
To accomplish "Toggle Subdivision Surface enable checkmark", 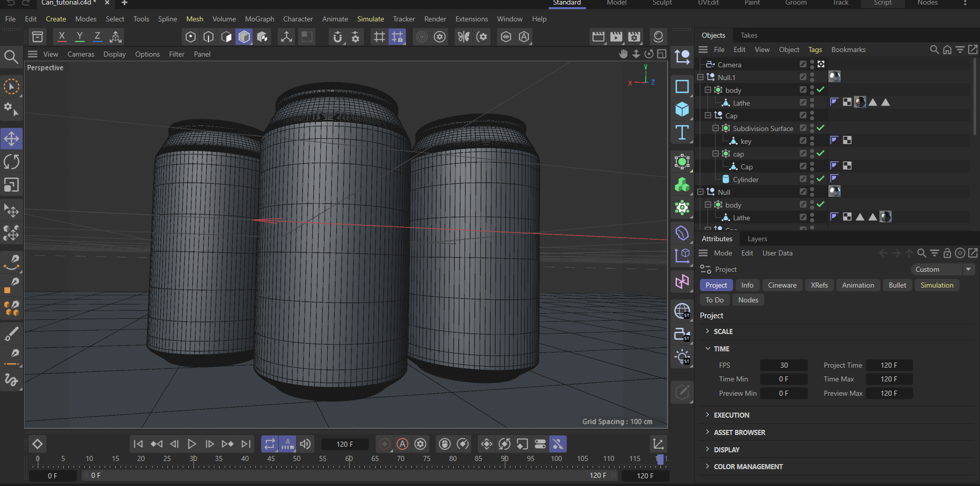I will (820, 128).
